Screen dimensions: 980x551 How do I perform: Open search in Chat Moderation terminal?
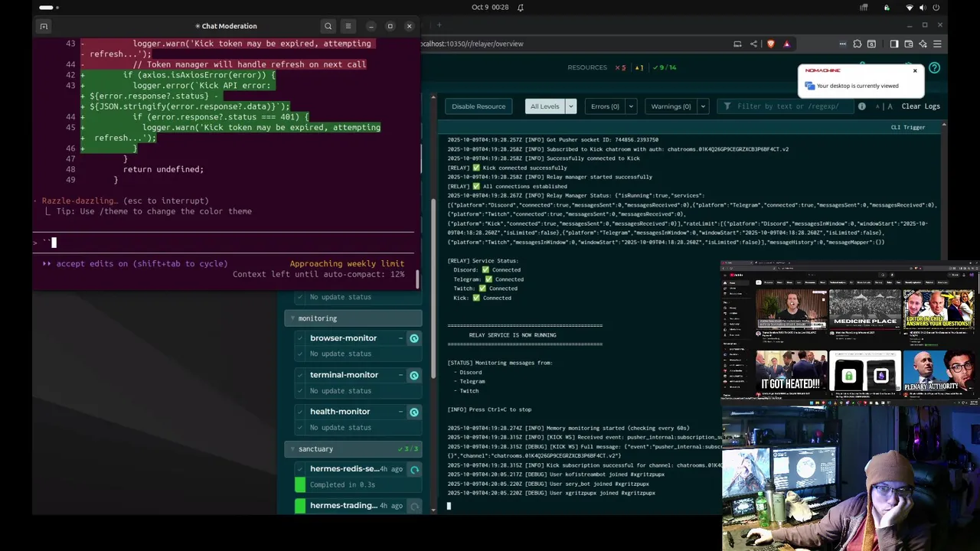click(x=328, y=26)
